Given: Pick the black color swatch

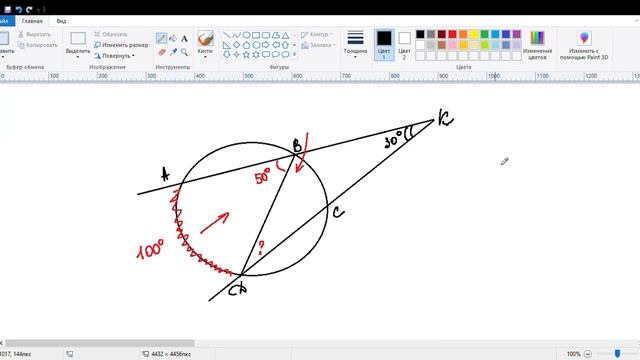Looking at the screenshot, I should point(420,34).
